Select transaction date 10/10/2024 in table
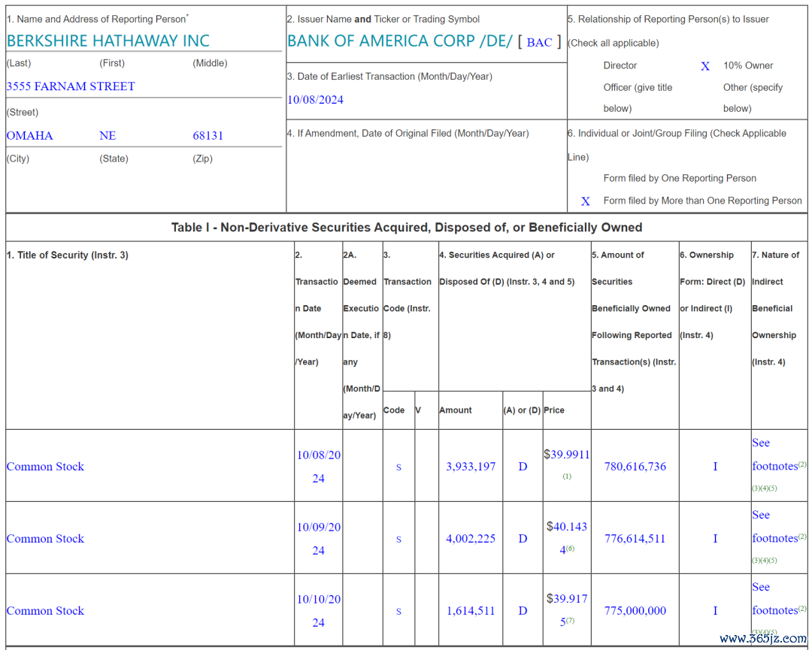 (x=319, y=611)
